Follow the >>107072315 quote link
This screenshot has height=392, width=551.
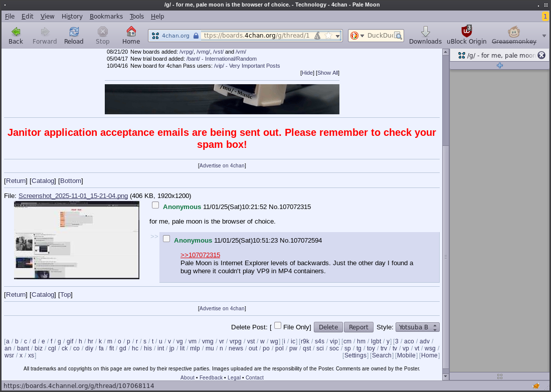[201, 255]
